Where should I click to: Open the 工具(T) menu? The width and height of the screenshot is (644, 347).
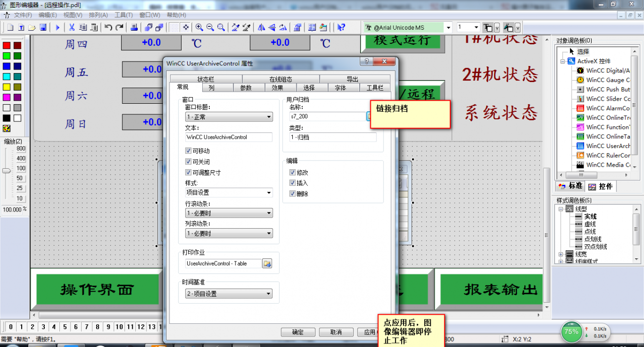click(x=124, y=15)
